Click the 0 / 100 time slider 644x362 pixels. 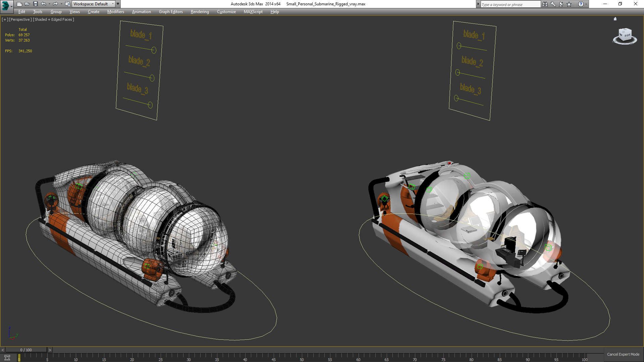click(26, 350)
